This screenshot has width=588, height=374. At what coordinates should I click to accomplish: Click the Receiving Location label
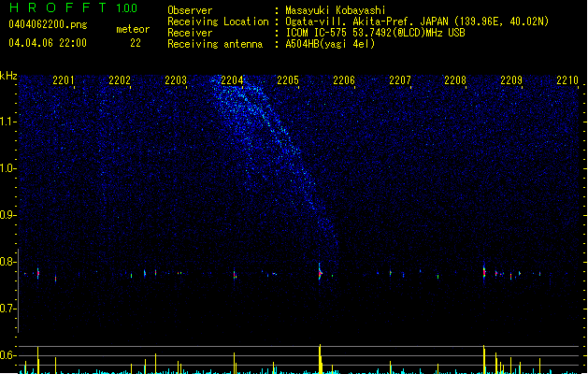pos(218,22)
